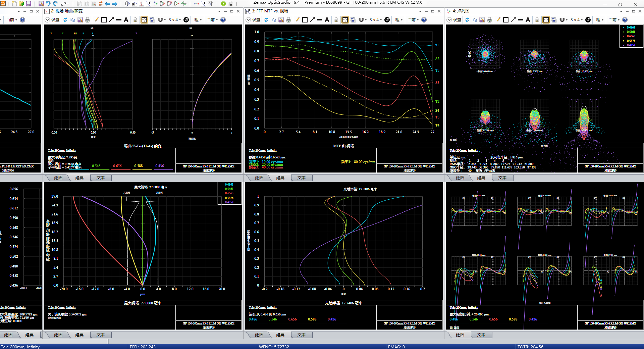Expand 设置 settings chevron in field curvature window
Screen dimensions: 644x349
[47, 20]
